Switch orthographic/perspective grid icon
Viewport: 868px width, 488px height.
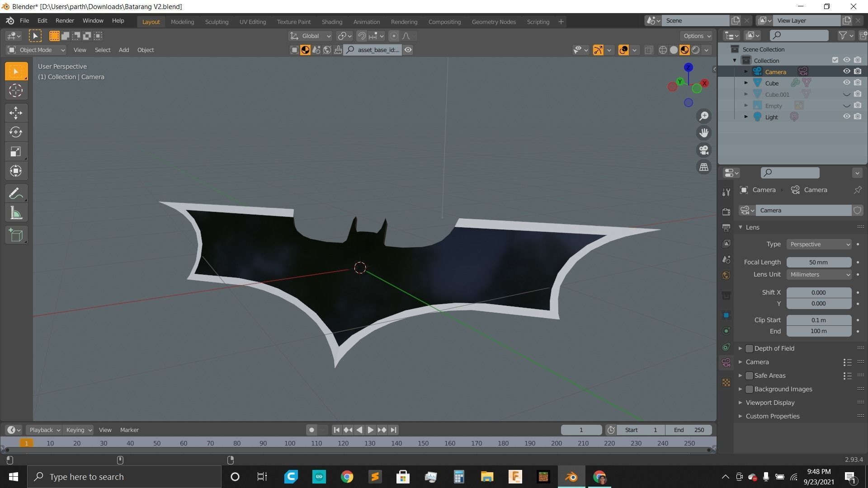(x=704, y=167)
